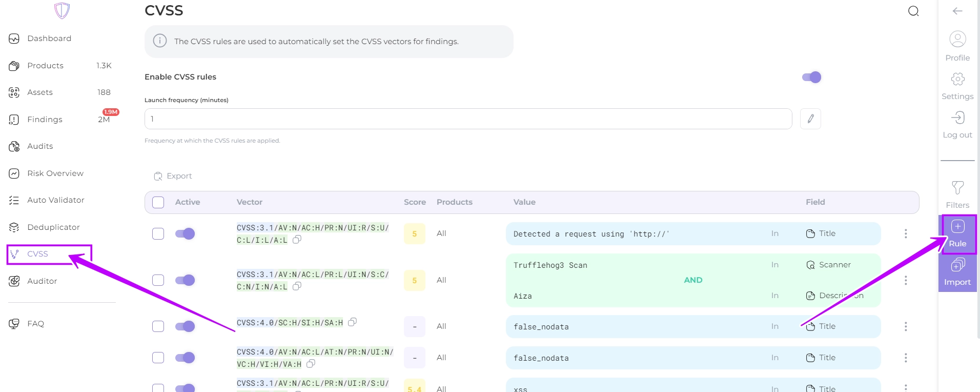Click the pencil edit icon for launch frequency

(x=810, y=119)
